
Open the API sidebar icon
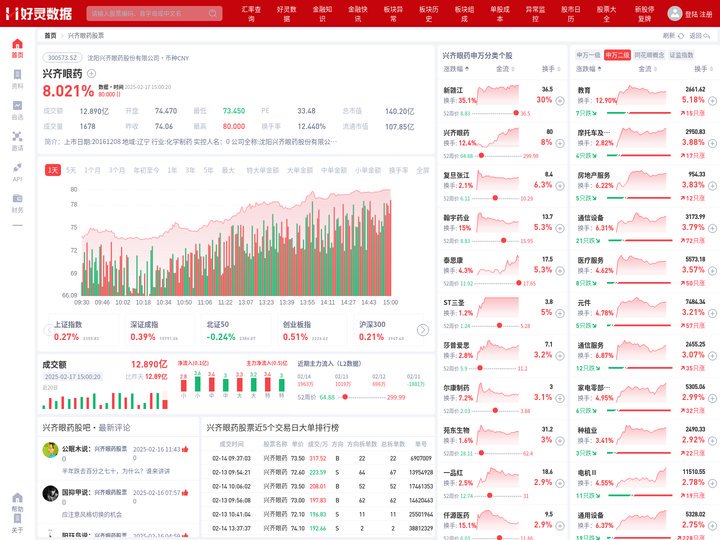tap(17, 167)
